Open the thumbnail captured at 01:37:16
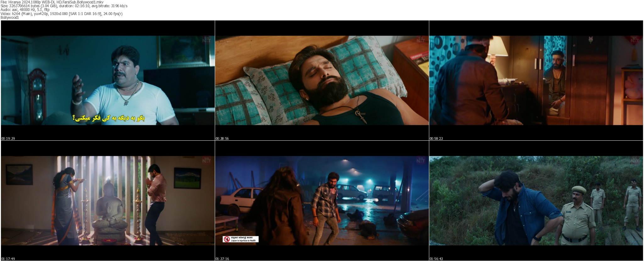 pos(322,201)
